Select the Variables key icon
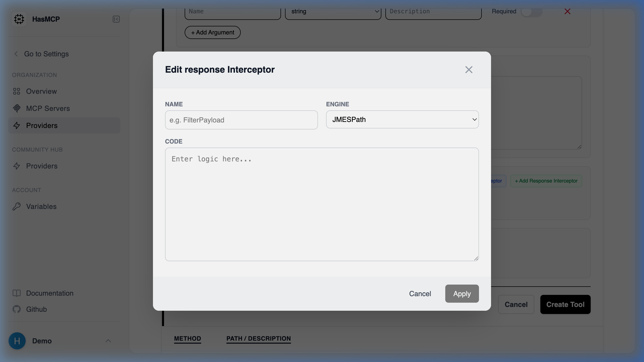The height and width of the screenshot is (362, 644). (x=17, y=206)
